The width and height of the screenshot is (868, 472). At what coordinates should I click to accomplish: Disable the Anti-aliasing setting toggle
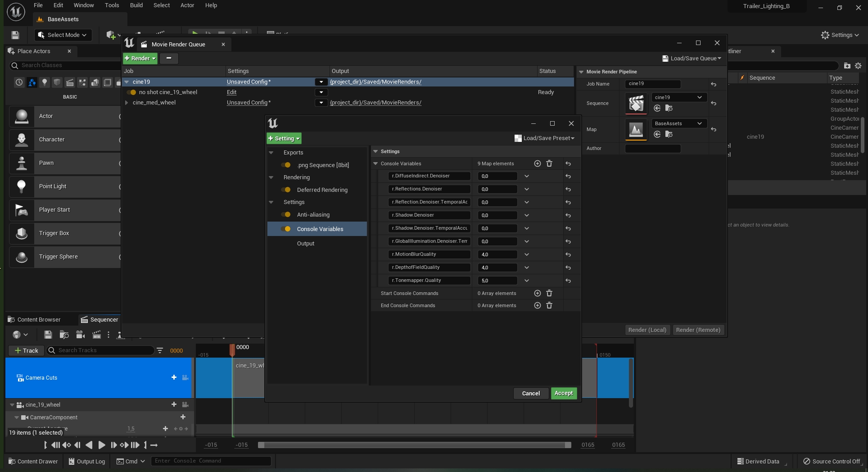pyautogui.click(x=285, y=215)
